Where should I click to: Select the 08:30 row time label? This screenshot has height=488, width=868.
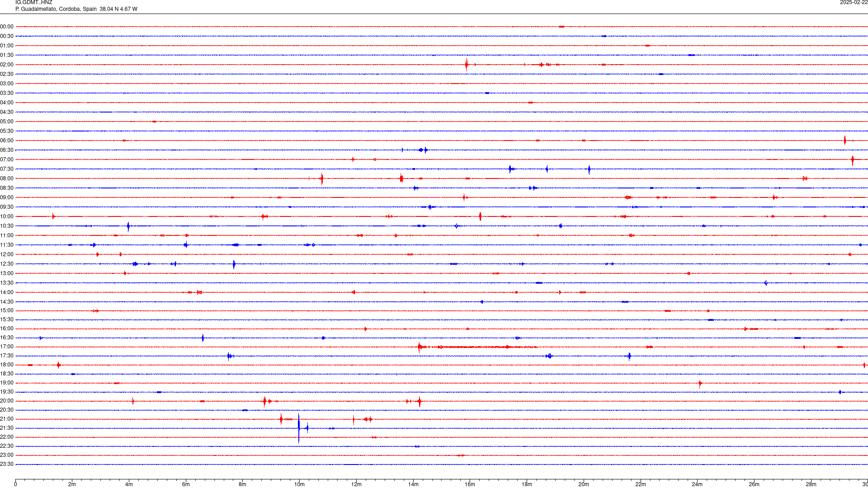pyautogui.click(x=7, y=188)
